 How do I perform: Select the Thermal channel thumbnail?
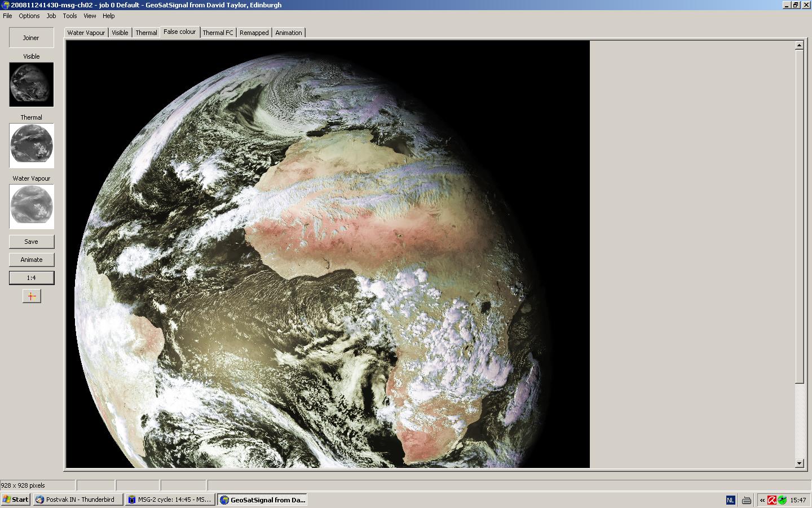coord(32,146)
